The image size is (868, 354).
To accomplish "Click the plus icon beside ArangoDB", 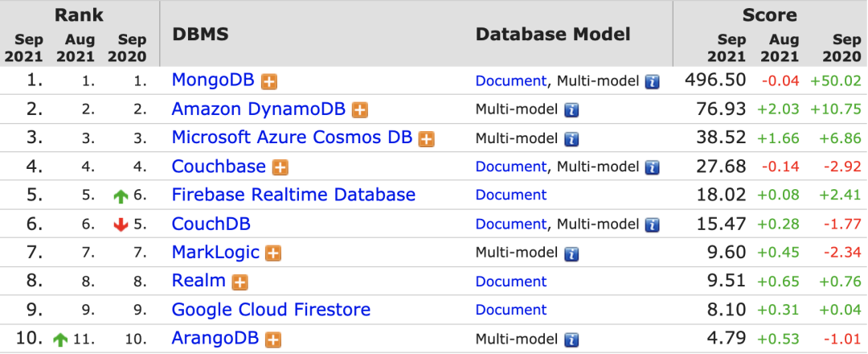I will coord(273,340).
